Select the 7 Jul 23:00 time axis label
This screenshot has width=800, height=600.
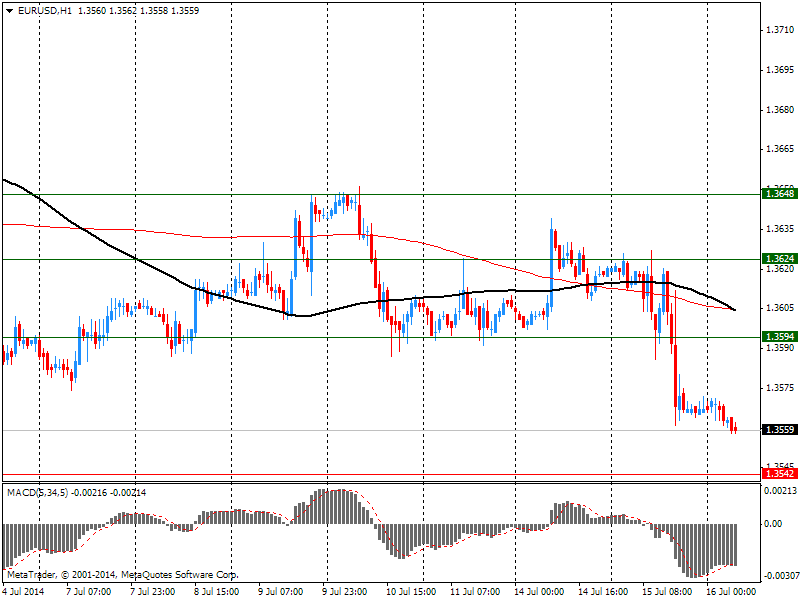tap(153, 592)
